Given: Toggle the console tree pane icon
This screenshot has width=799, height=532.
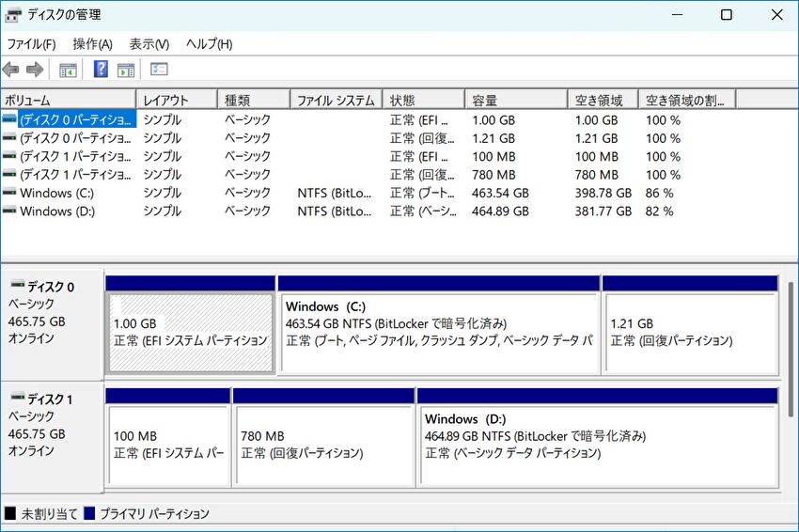Looking at the screenshot, I should 68,70.
